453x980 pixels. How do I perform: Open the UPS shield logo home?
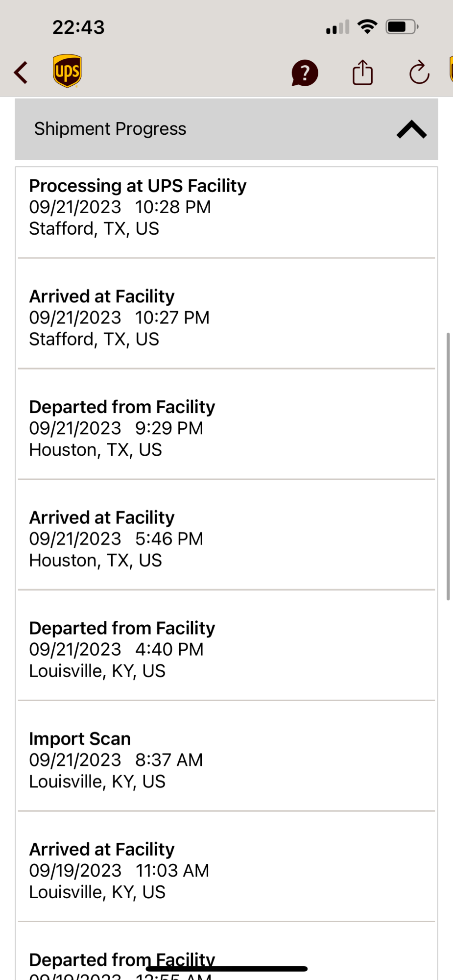tap(67, 71)
